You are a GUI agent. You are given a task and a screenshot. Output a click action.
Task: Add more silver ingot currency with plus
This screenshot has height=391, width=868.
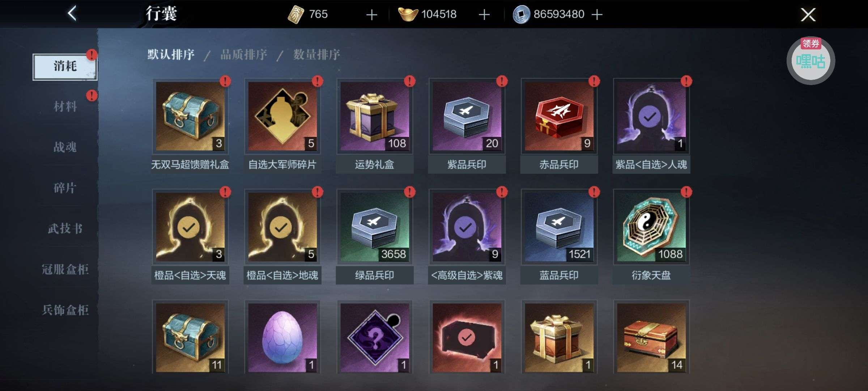tap(484, 14)
